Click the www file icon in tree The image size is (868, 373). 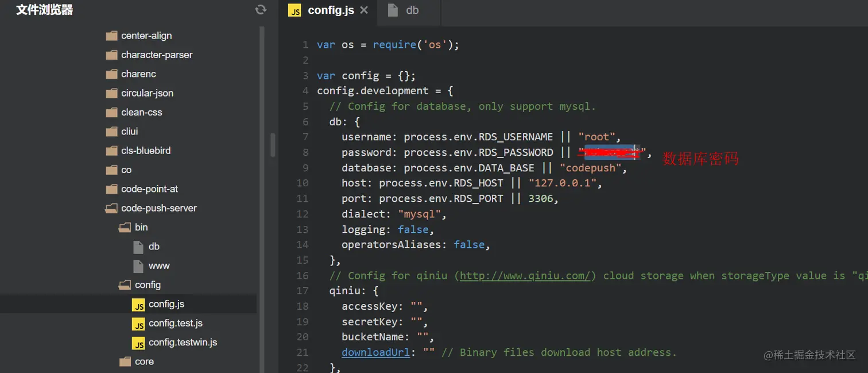click(138, 266)
